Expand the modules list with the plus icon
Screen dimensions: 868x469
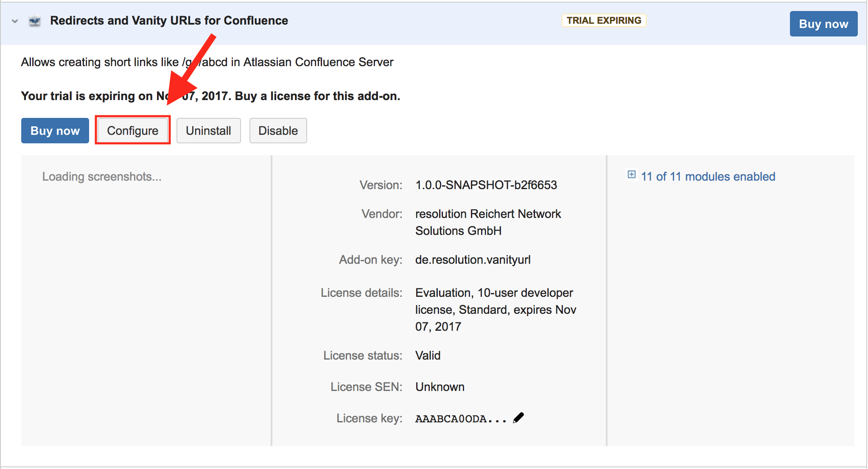coord(632,175)
